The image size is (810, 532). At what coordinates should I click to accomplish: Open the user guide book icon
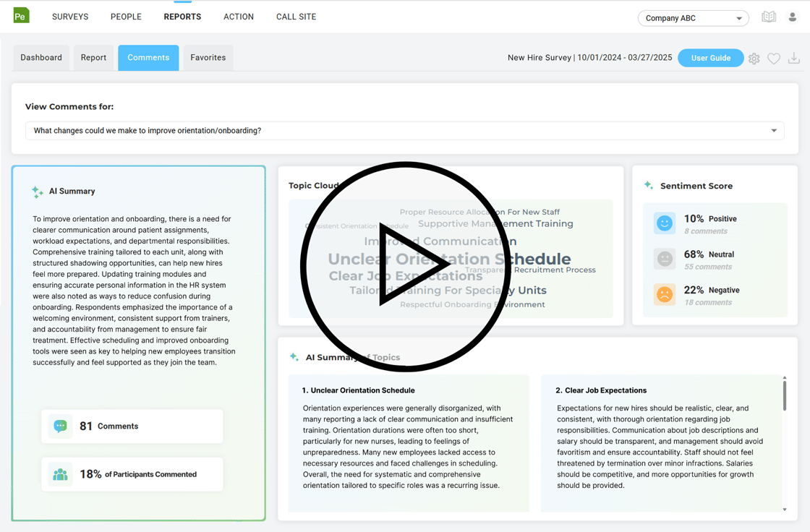(769, 17)
